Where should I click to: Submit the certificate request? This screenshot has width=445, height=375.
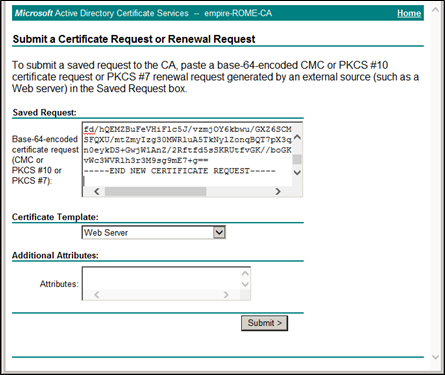pos(264,323)
